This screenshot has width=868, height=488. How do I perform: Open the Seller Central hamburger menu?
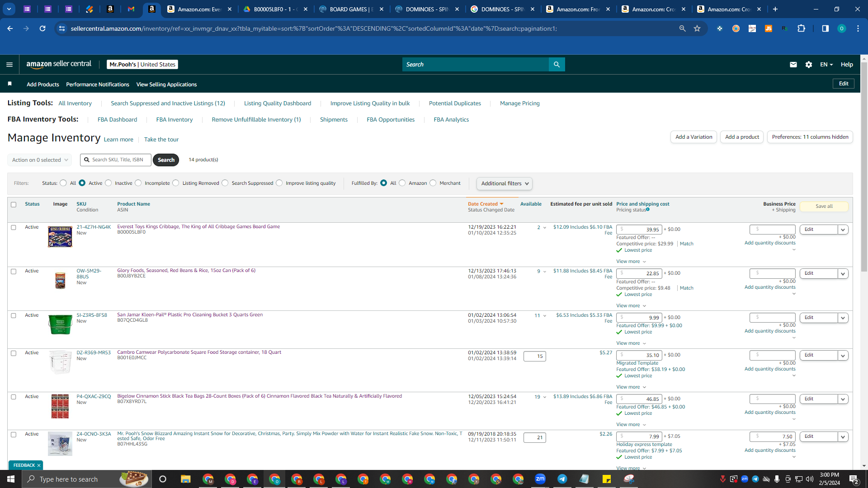point(9,65)
